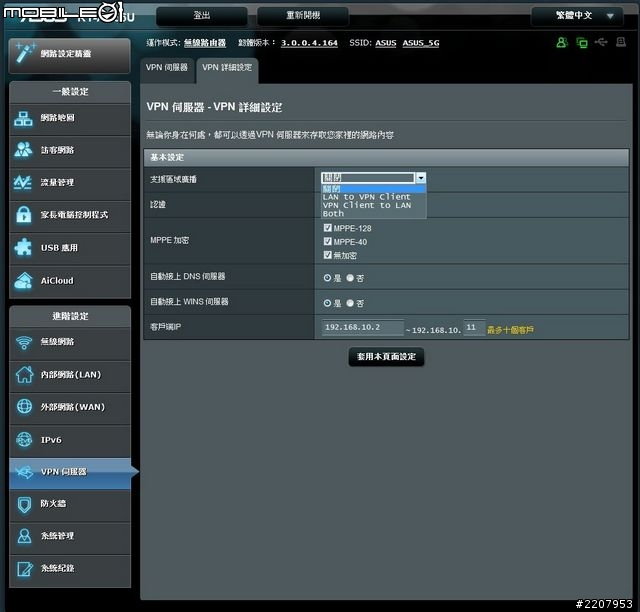640x612 pixels.
Task: Click the 套用本頁面設定 apply button
Action: [386, 357]
